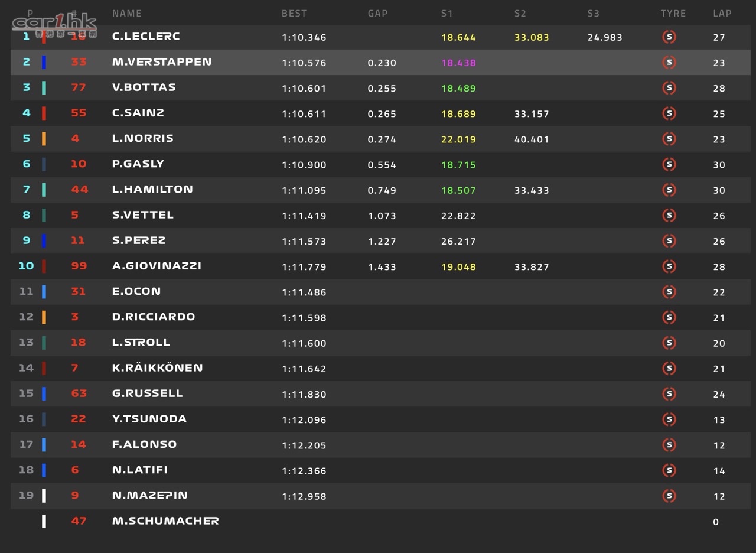This screenshot has height=553, width=756.
Task: Click soft tyre icon for Giovinazzi
Action: pyautogui.click(x=669, y=266)
